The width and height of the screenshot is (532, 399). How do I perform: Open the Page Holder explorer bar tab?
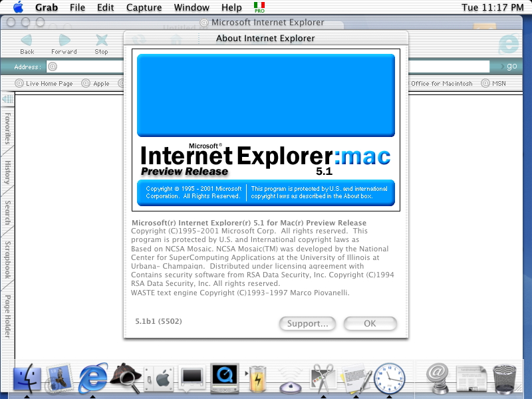pyautogui.click(x=7, y=317)
